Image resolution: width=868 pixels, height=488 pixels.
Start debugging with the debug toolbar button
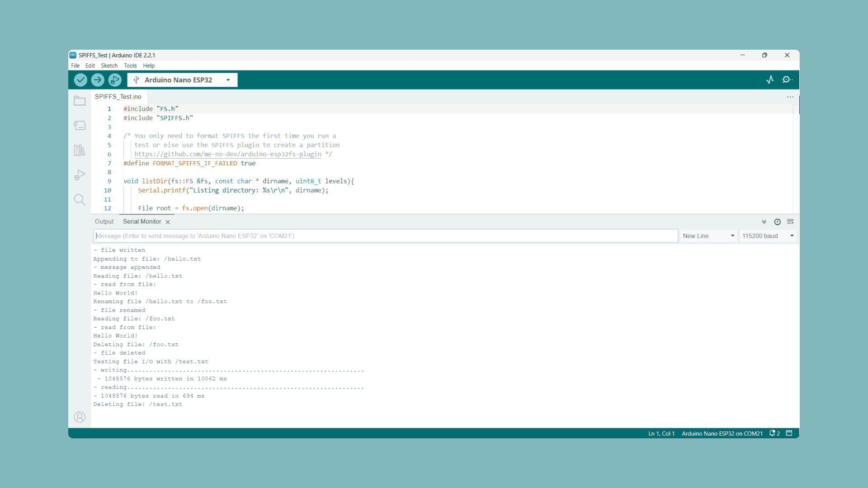(115, 80)
